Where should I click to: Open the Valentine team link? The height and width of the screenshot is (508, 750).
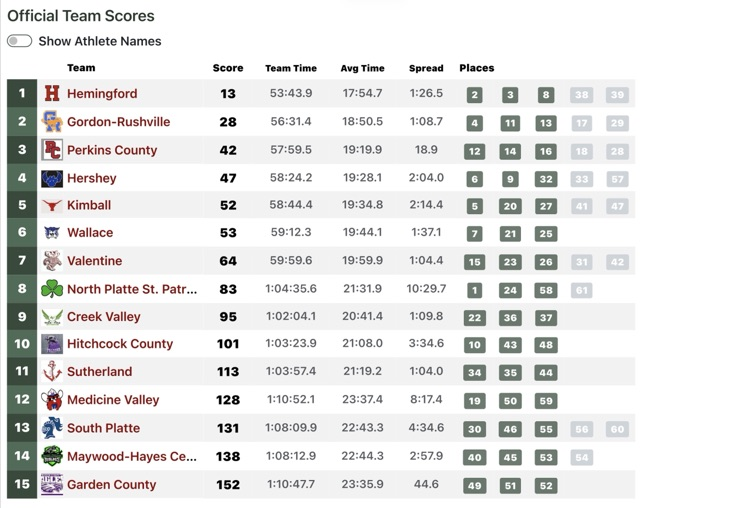click(95, 261)
